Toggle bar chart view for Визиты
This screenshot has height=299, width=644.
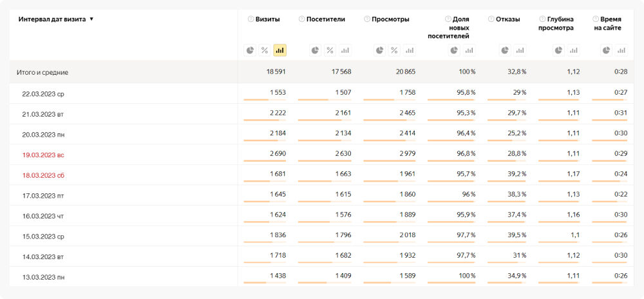[x=280, y=50]
